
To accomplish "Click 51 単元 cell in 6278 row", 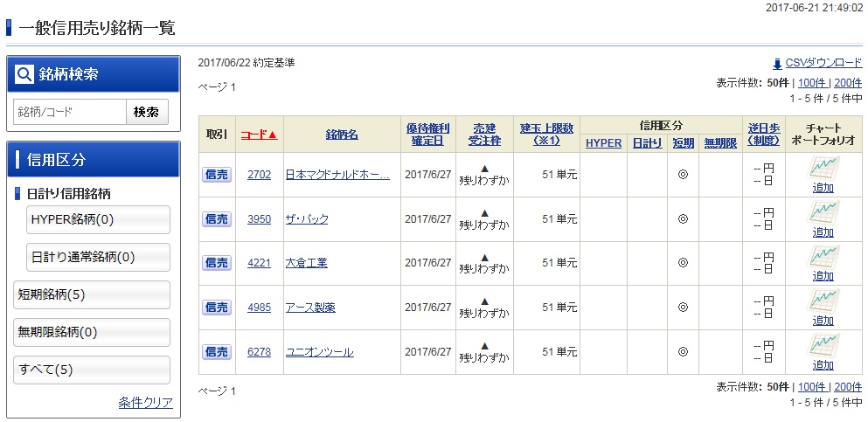I will click(547, 352).
